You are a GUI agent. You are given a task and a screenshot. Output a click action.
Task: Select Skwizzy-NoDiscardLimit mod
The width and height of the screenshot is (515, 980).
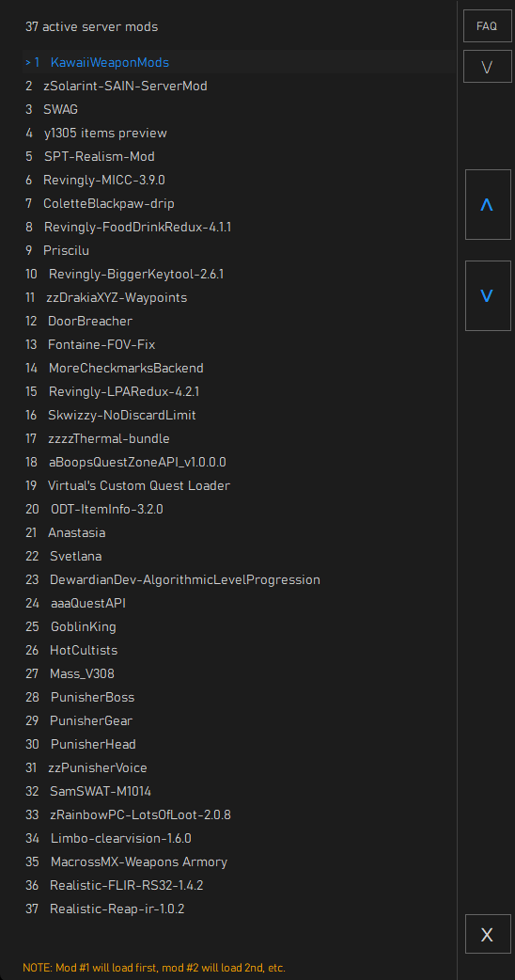pos(240,415)
